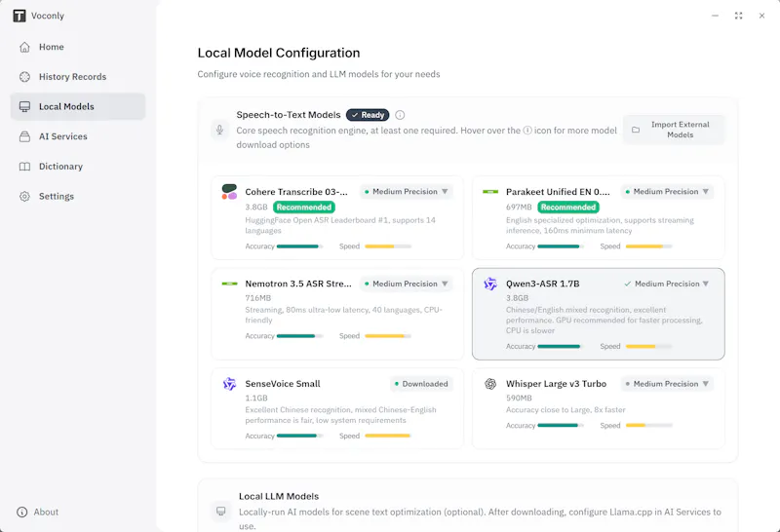Click the Nemotron 3.5 ASR green logo
Image resolution: width=780 pixels, height=532 pixels.
click(x=229, y=284)
